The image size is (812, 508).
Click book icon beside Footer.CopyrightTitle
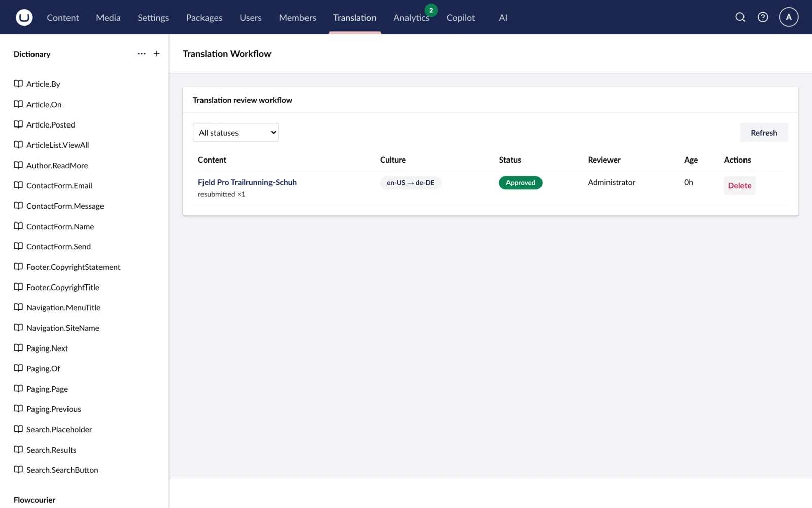[18, 287]
